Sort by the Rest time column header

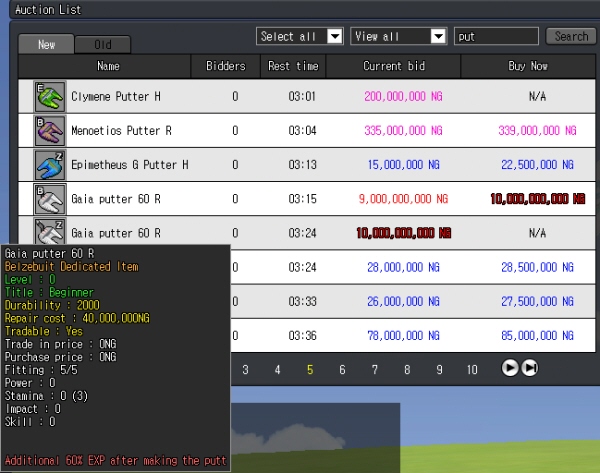(x=293, y=66)
